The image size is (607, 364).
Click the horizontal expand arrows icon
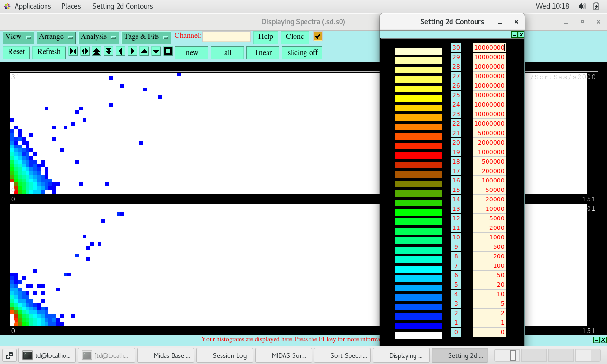(85, 52)
